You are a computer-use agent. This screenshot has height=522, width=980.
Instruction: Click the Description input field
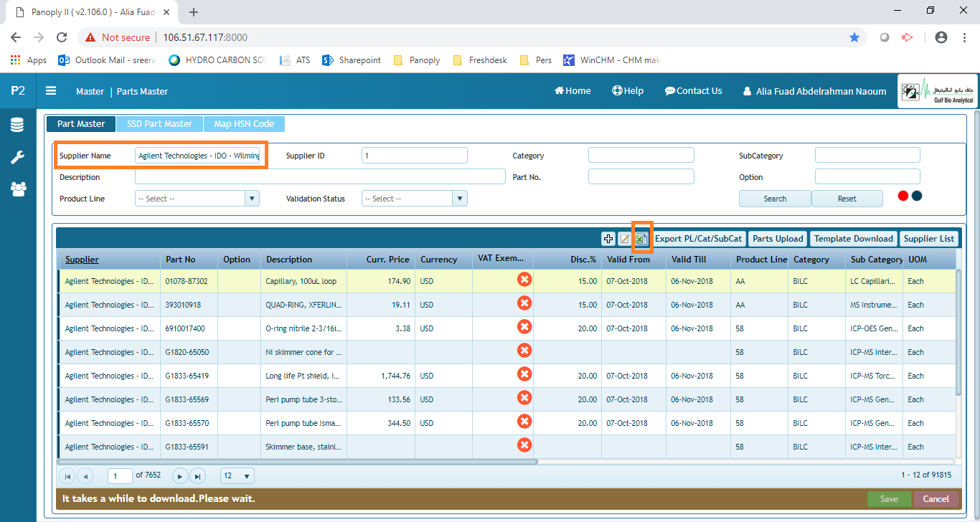point(320,177)
